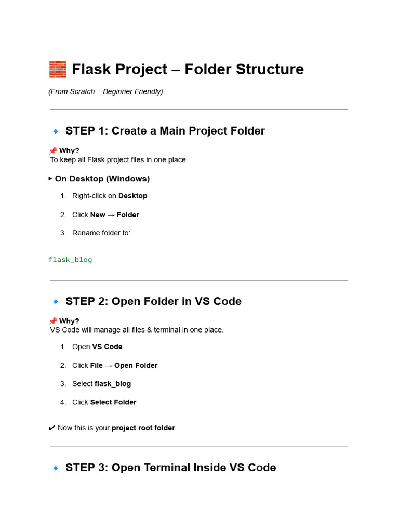Click the pushpin icon under STEP 2 heading
Viewport: 399px width, 532px height.
52,321
